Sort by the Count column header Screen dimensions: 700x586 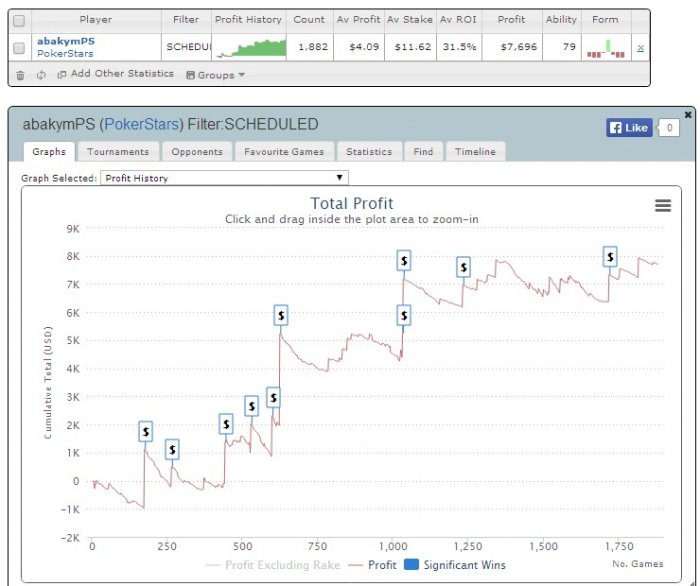click(x=309, y=20)
